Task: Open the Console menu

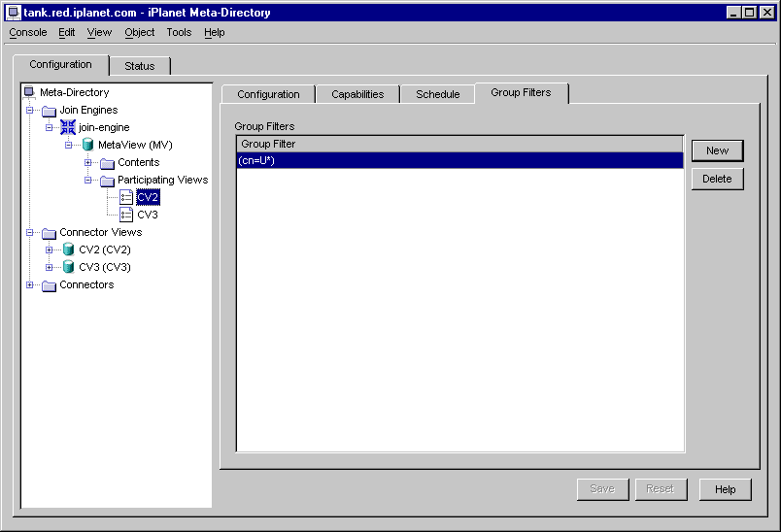Action: click(x=28, y=32)
